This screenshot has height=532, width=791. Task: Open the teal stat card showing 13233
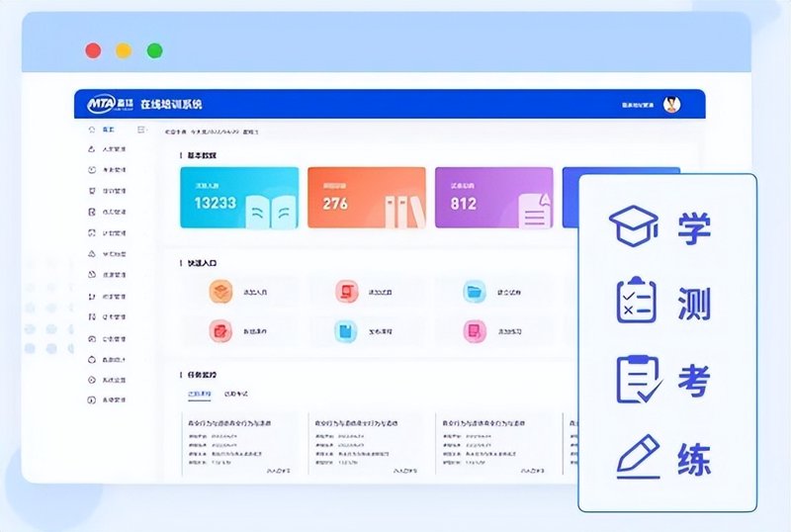(239, 198)
